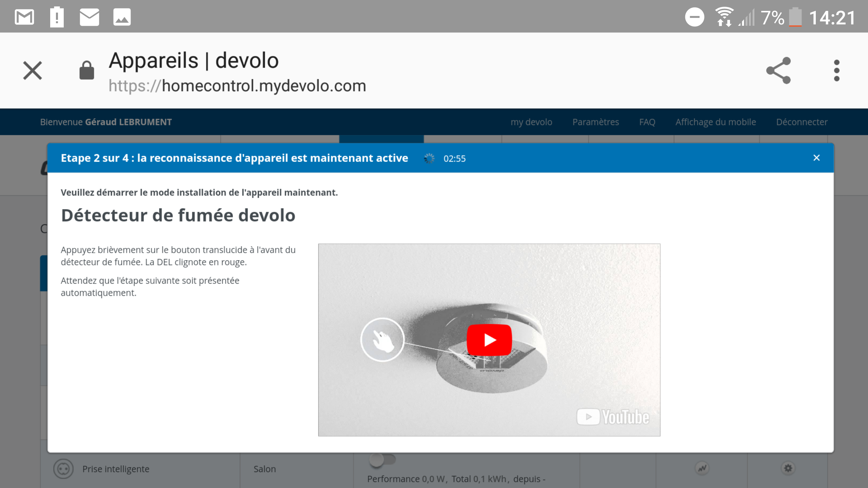The width and height of the screenshot is (868, 488).
Task: Click the 02:55 countdown timer
Action: coord(455,159)
